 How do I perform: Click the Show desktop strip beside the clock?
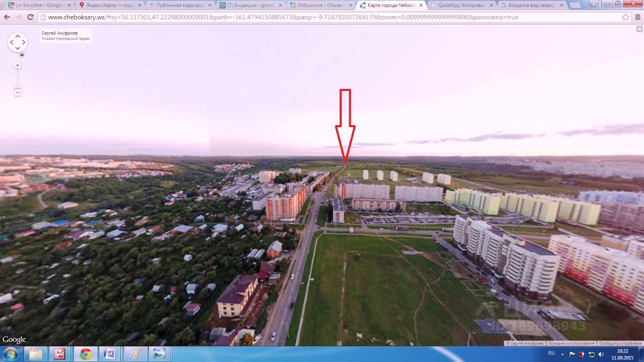640,354
